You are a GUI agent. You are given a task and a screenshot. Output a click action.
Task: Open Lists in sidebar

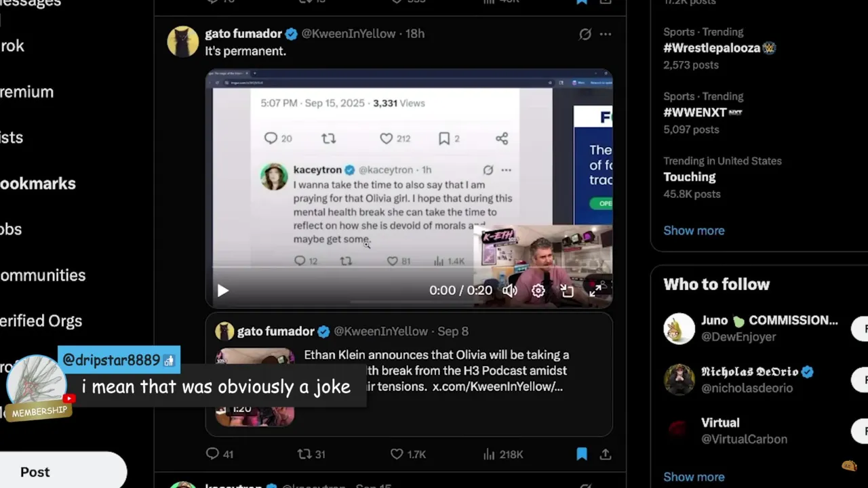12,138
